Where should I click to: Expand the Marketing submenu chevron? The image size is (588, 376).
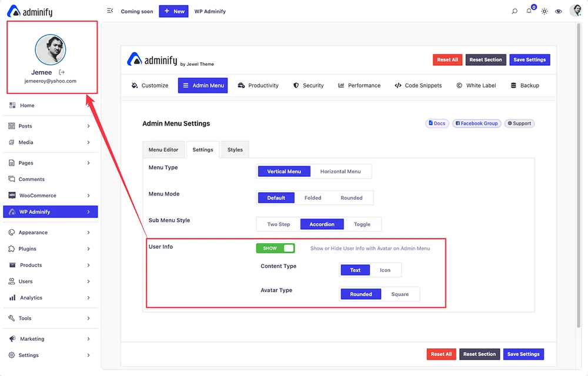pos(89,339)
